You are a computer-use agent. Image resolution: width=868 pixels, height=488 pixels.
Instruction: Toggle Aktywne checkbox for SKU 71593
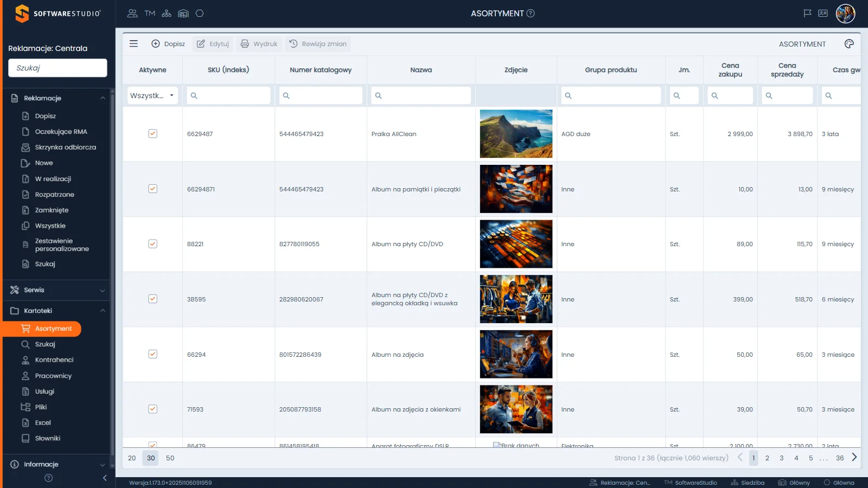pyautogui.click(x=153, y=409)
